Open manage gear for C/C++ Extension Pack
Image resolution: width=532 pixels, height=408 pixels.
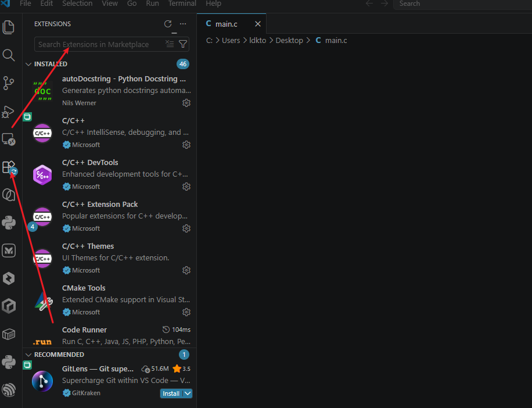click(186, 228)
